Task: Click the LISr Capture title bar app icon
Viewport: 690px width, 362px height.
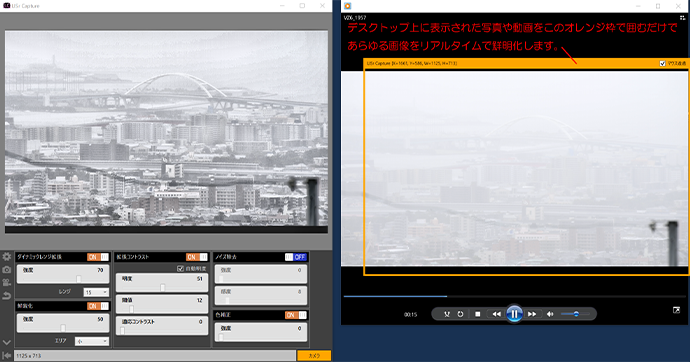Action: click(x=6, y=6)
